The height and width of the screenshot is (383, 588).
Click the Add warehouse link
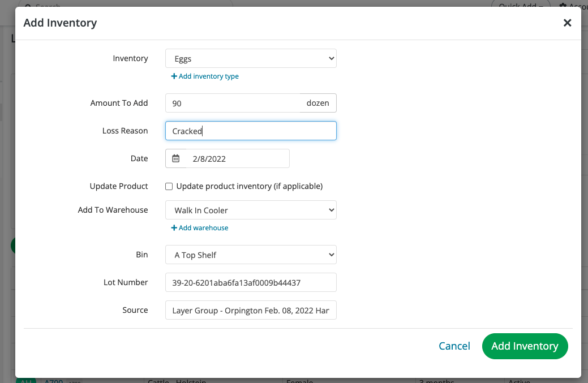tap(203, 228)
